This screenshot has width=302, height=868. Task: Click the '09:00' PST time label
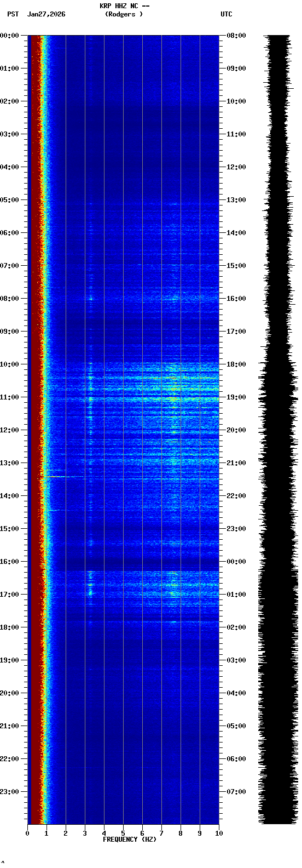[9, 332]
